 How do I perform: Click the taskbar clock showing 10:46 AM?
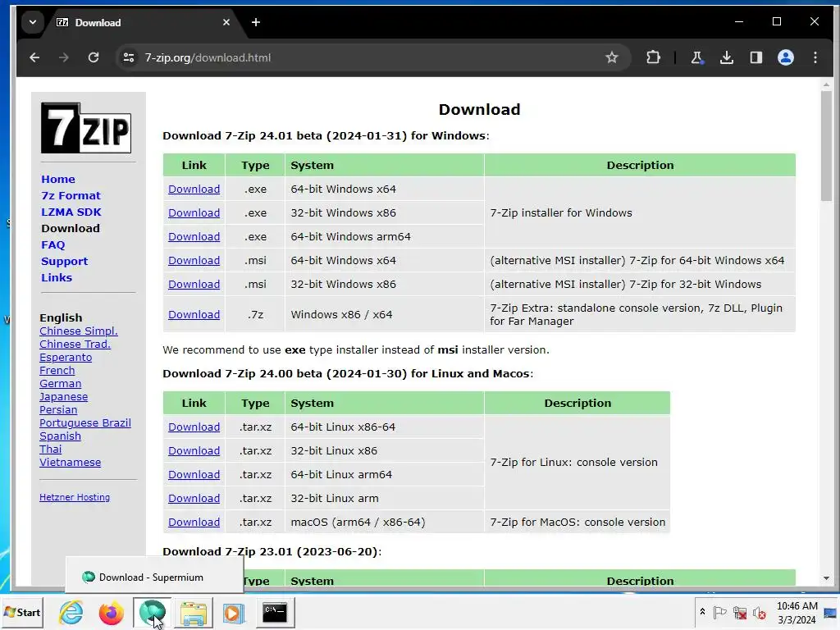[x=797, y=612]
